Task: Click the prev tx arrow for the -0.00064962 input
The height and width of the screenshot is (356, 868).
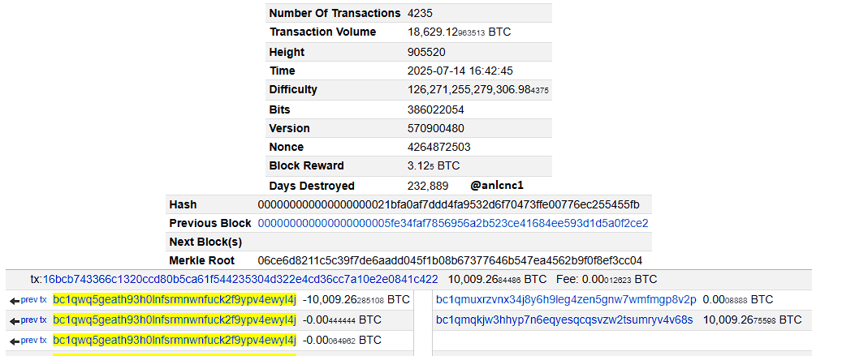Action: pyautogui.click(x=28, y=341)
